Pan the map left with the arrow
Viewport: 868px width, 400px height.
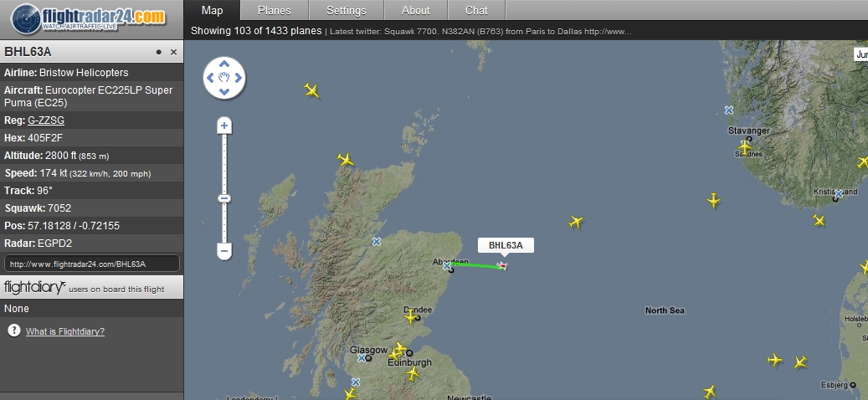coord(210,78)
